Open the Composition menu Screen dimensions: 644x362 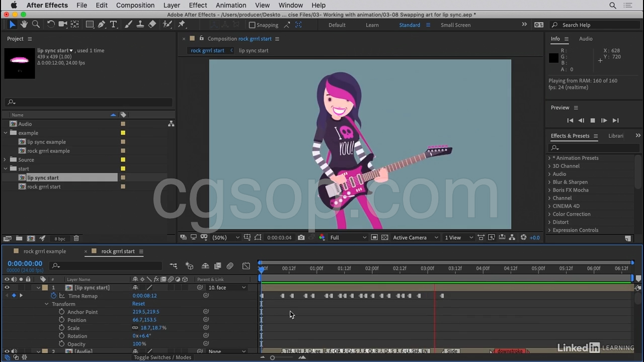pos(135,5)
